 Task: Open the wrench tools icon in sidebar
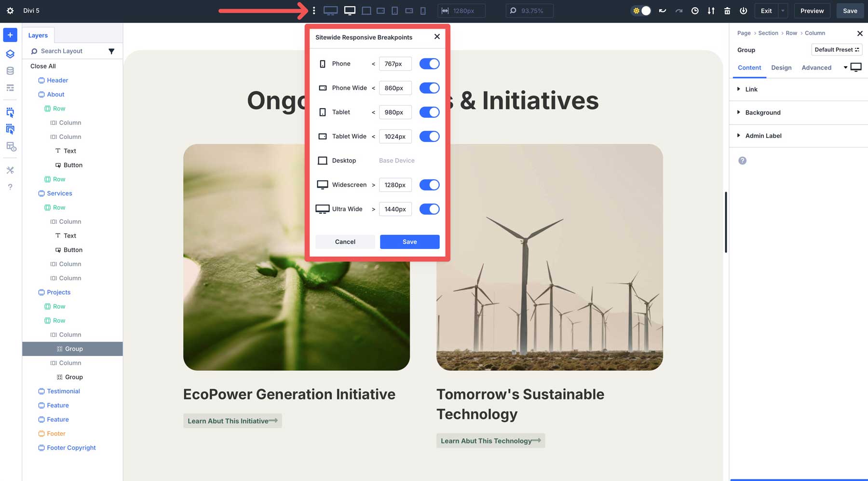click(10, 170)
